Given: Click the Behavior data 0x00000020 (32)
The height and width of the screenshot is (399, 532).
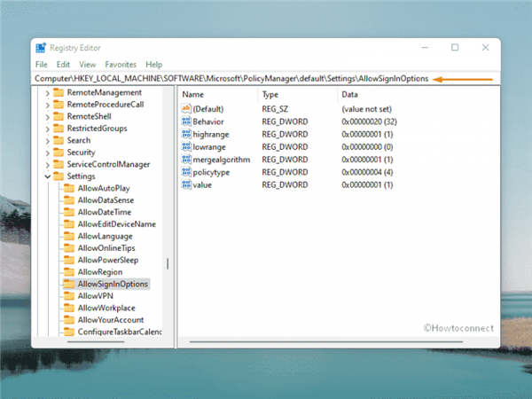Looking at the screenshot, I should coord(369,121).
